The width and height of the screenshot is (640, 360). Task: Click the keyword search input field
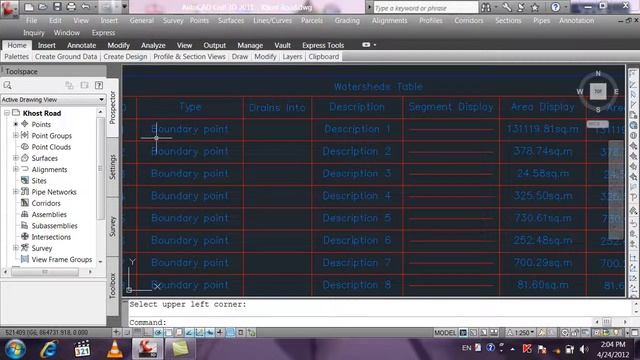click(425, 8)
